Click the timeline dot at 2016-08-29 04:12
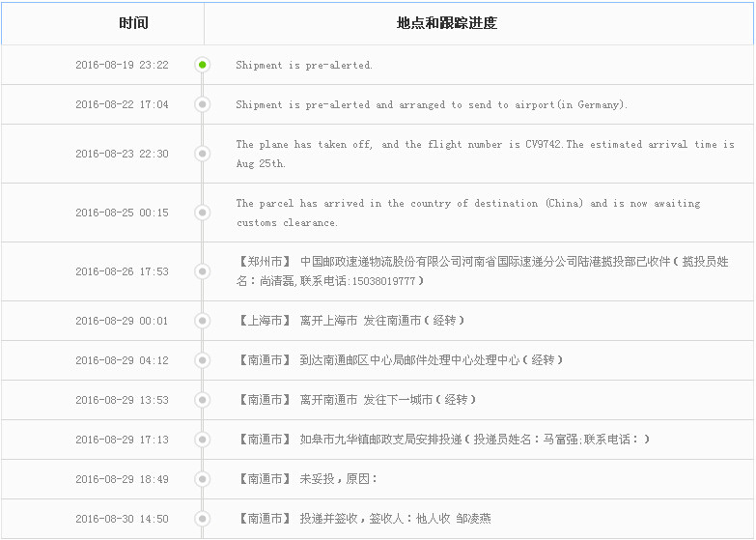756x540 pixels. [x=203, y=360]
